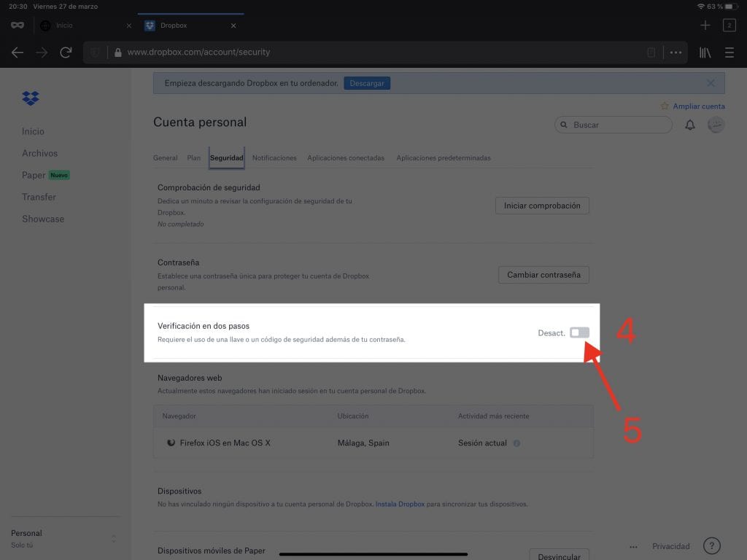Open page actions three-dot menu

(676, 52)
